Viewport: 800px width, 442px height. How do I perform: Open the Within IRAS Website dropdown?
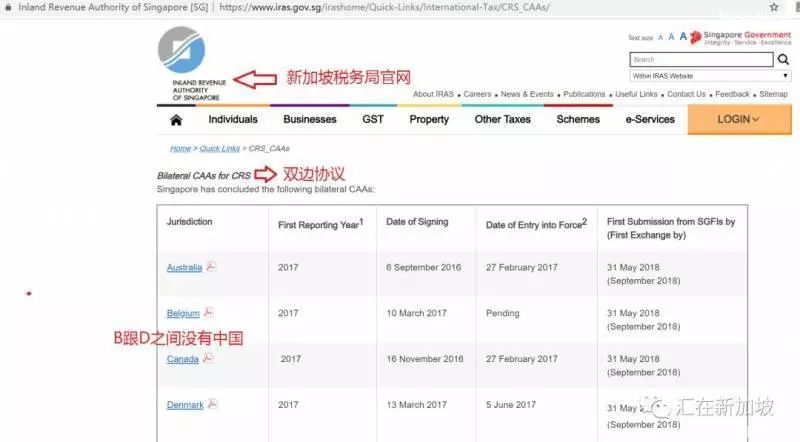(710, 76)
